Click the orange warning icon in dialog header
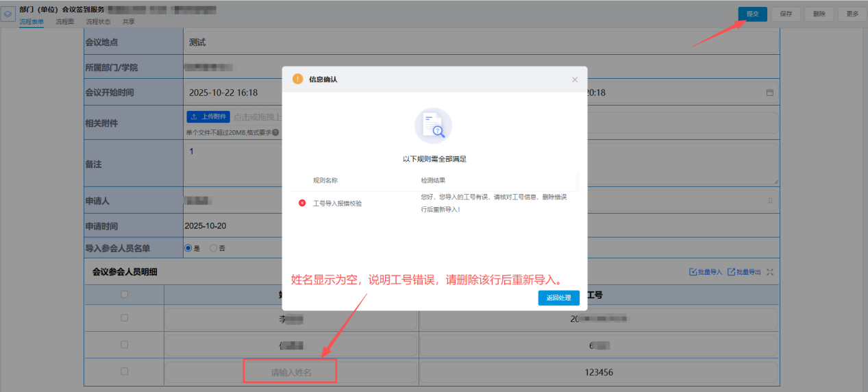 [297, 79]
